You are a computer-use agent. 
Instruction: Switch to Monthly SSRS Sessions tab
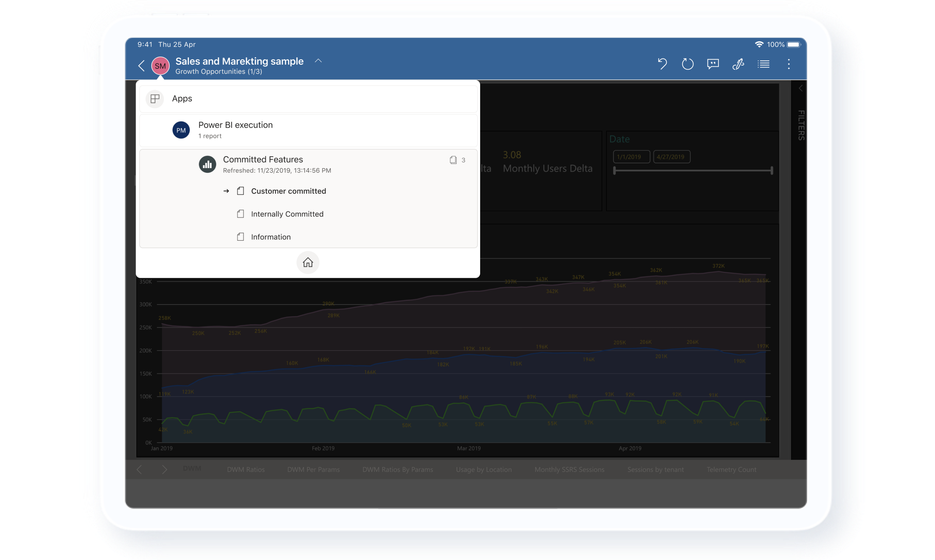pos(569,469)
